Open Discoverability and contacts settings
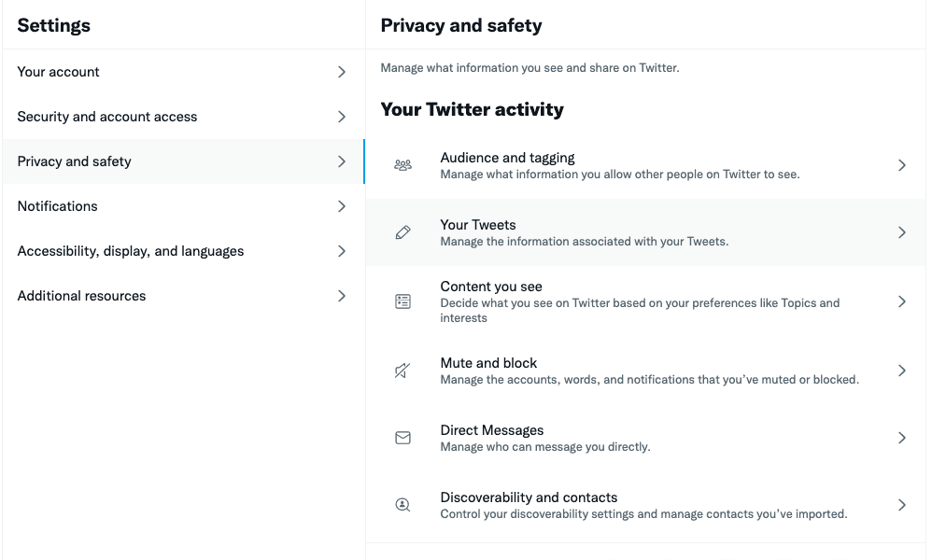 pos(645,505)
